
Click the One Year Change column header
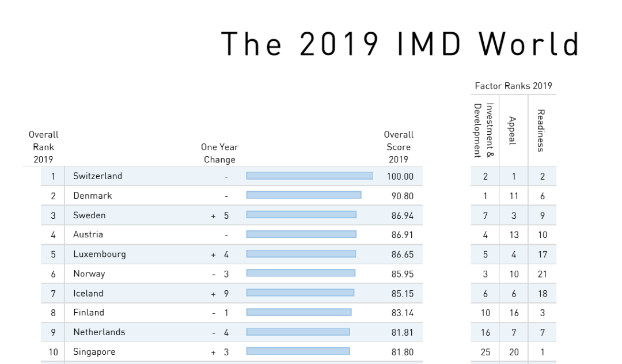pyautogui.click(x=219, y=153)
